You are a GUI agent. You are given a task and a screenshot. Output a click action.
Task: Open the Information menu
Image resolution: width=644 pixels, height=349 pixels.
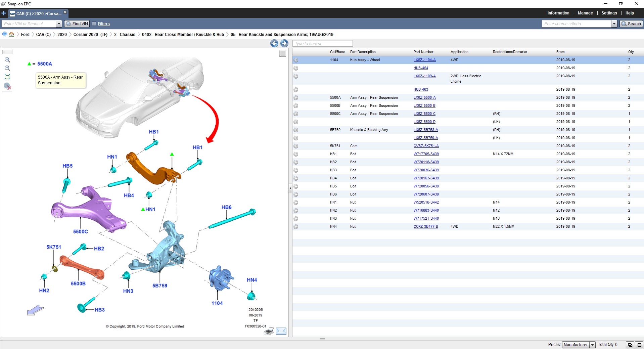click(x=558, y=13)
